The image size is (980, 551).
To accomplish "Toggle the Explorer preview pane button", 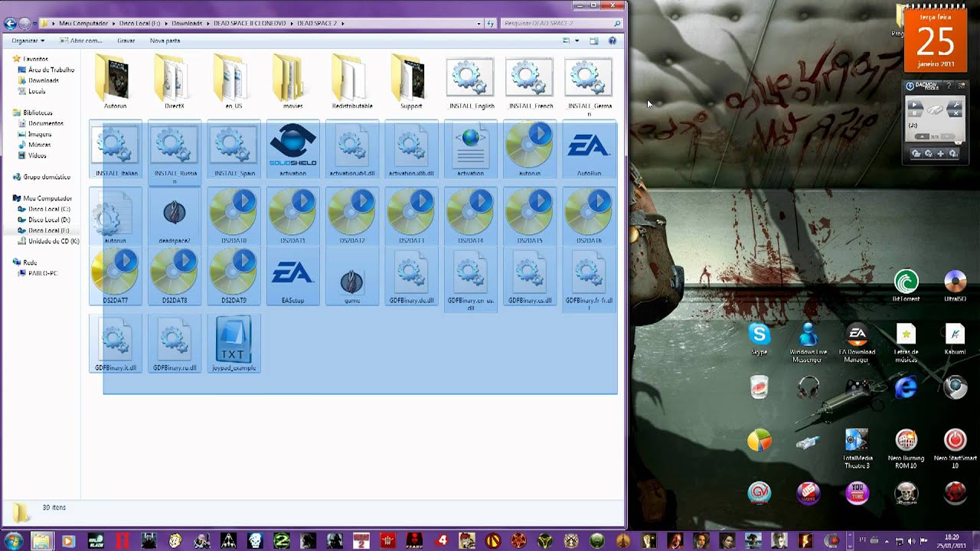I will pos(593,41).
